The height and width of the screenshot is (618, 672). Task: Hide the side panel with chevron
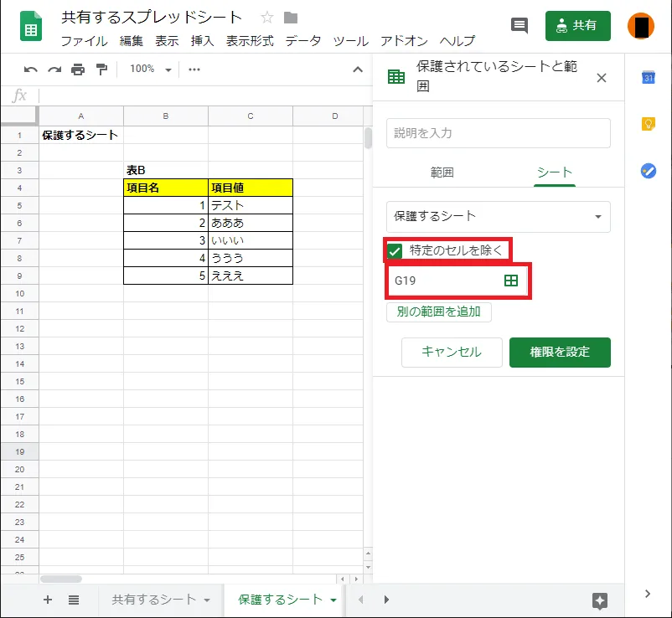pos(648,594)
